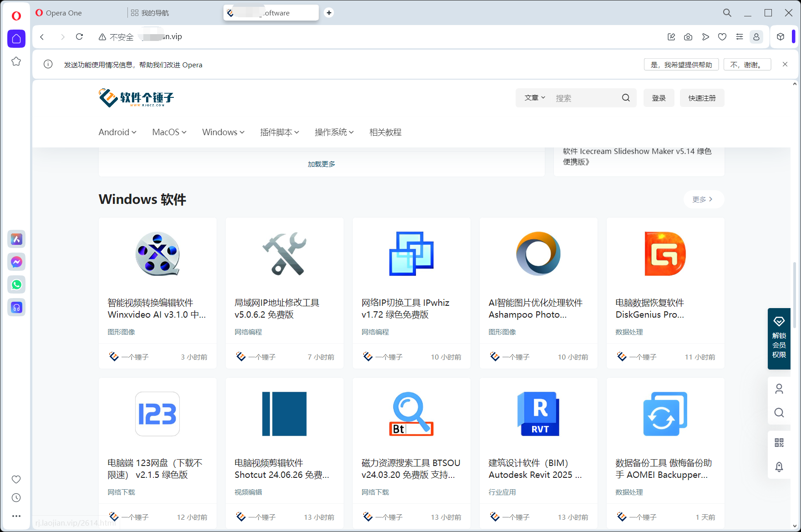Open the DiskGenius Pro card icon
This screenshot has width=801, height=532.
click(x=665, y=253)
